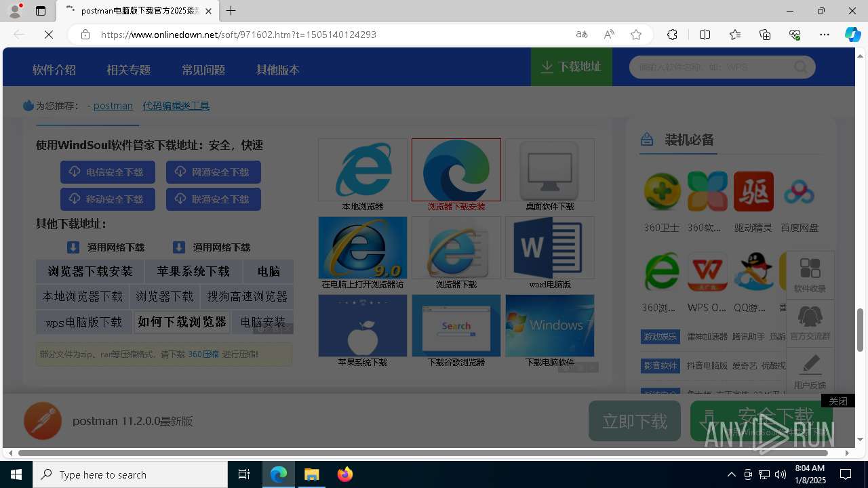Open the Collections icon
This screenshot has height=488, width=868.
coord(765,35)
